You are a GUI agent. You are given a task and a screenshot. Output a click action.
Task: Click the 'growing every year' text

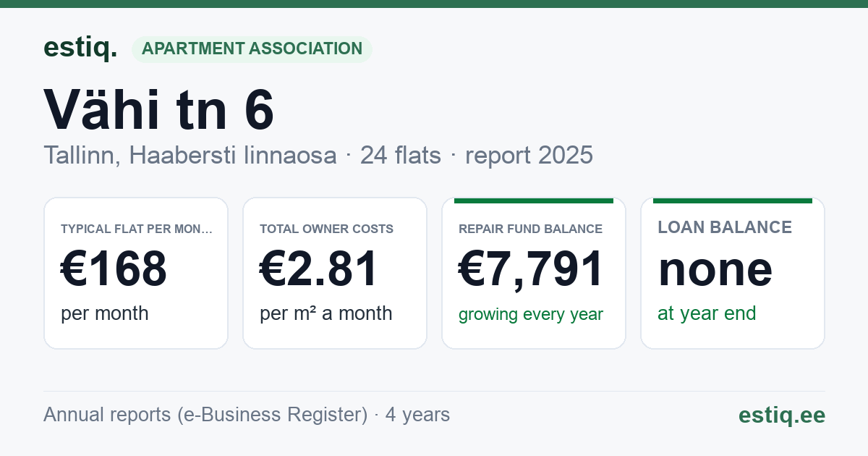point(531,314)
